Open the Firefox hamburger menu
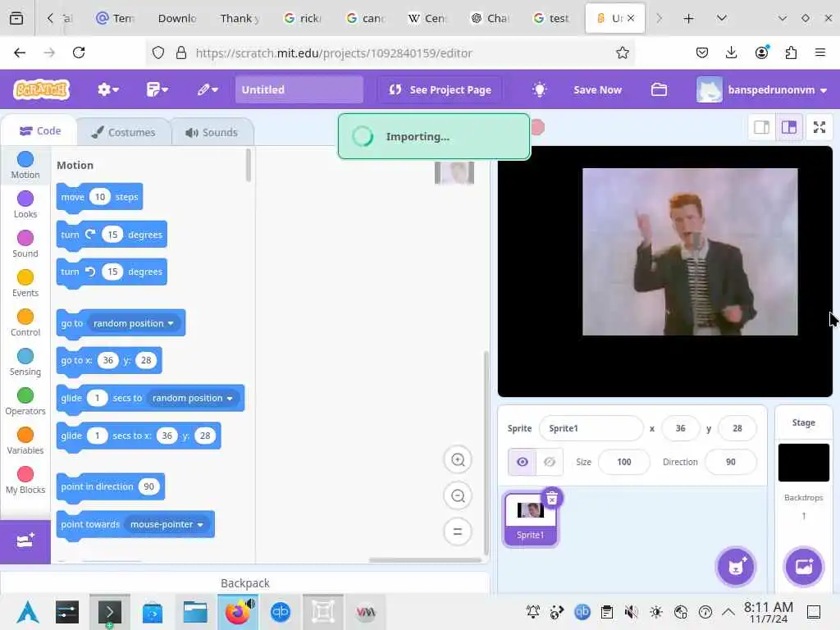This screenshot has height=630, width=840. (x=819, y=52)
